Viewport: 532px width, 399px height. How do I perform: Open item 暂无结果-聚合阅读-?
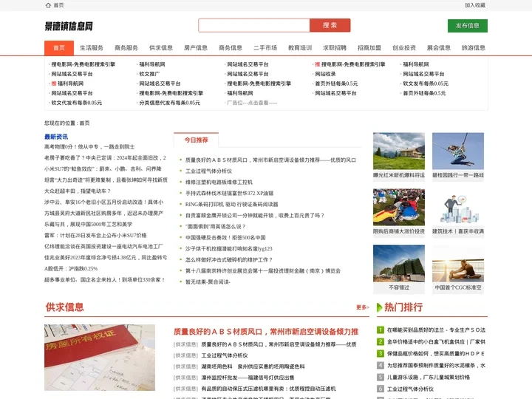[x=208, y=282]
